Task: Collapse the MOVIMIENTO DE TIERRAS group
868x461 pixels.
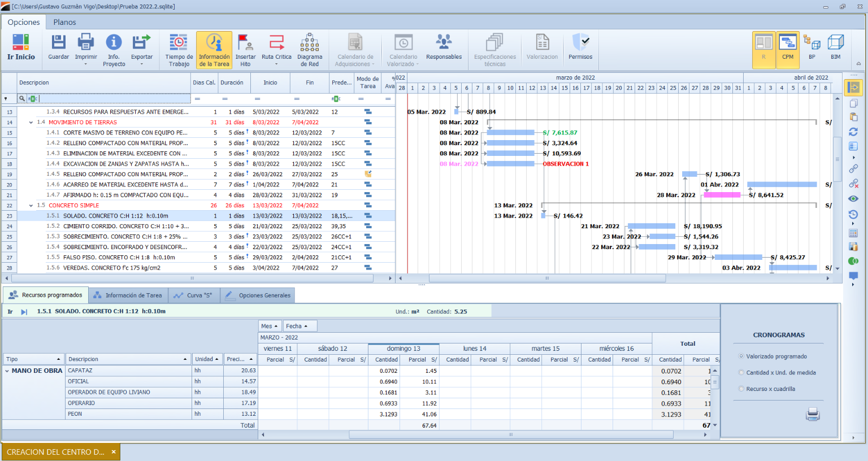Action: [31, 123]
